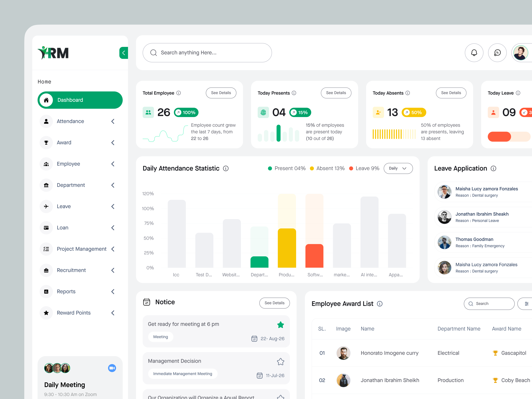Screen dimensions: 532x399
Task: Open the Reports menu item
Action: pyautogui.click(x=80, y=291)
